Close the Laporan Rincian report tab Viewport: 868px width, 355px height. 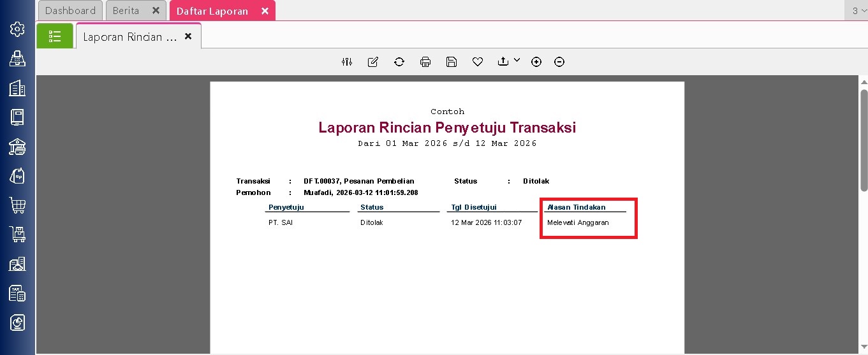click(x=188, y=36)
